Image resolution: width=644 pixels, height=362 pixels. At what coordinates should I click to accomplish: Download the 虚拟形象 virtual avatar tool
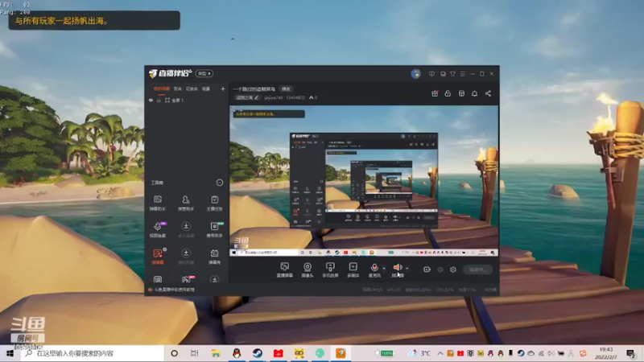(x=186, y=256)
